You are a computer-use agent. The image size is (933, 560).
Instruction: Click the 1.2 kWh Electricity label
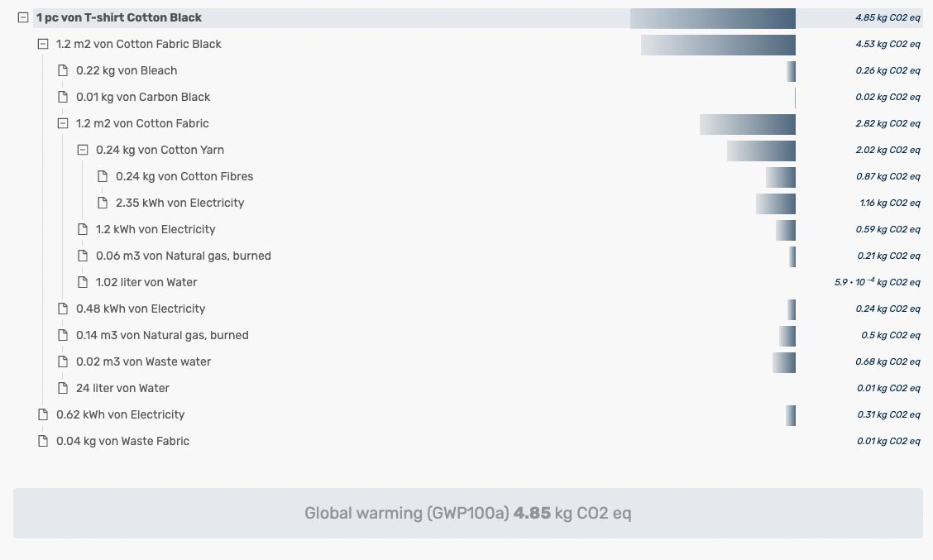tap(155, 229)
